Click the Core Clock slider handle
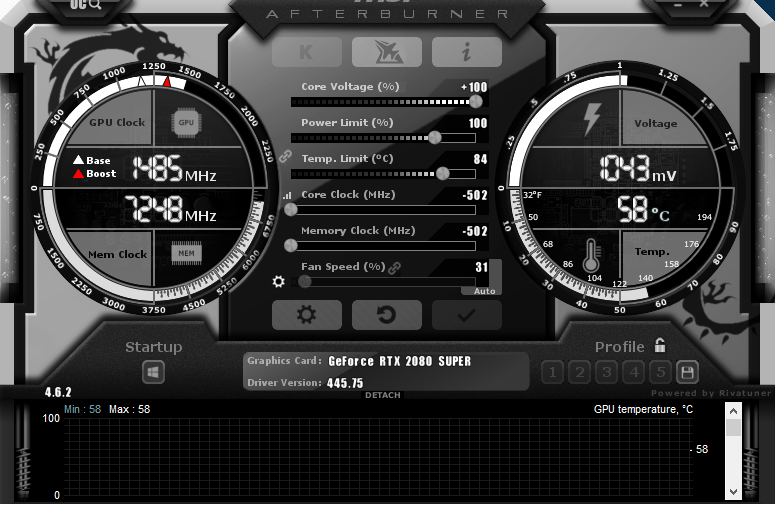Image resolution: width=776 pixels, height=505 pixels. (291, 209)
